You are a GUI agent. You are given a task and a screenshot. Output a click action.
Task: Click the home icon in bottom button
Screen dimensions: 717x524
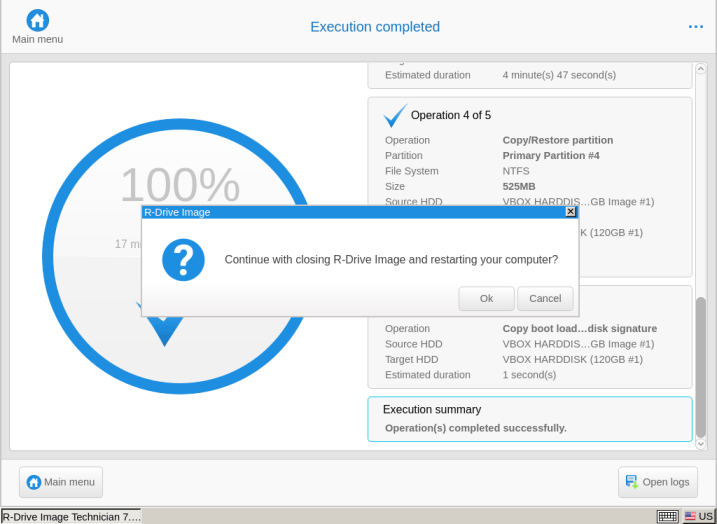click(x=34, y=482)
